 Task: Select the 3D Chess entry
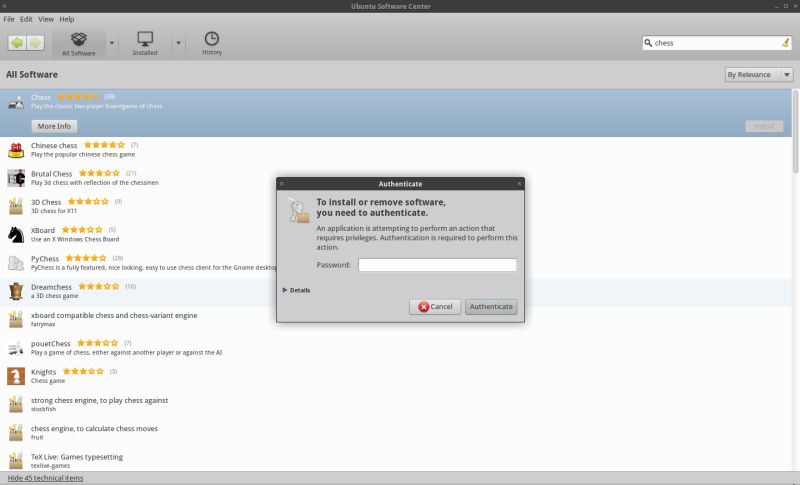395,206
